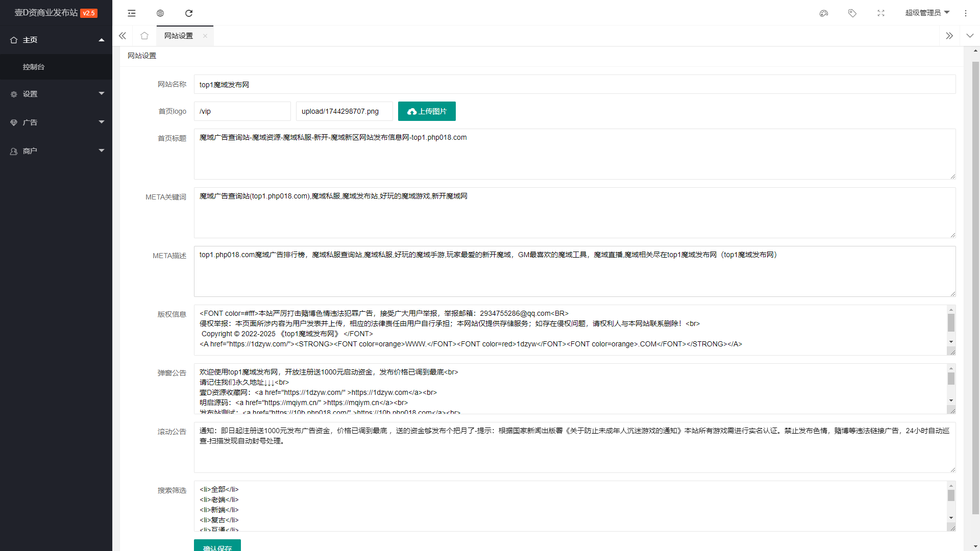Collapse the sidebar using the hamburger icon

pos(132,13)
